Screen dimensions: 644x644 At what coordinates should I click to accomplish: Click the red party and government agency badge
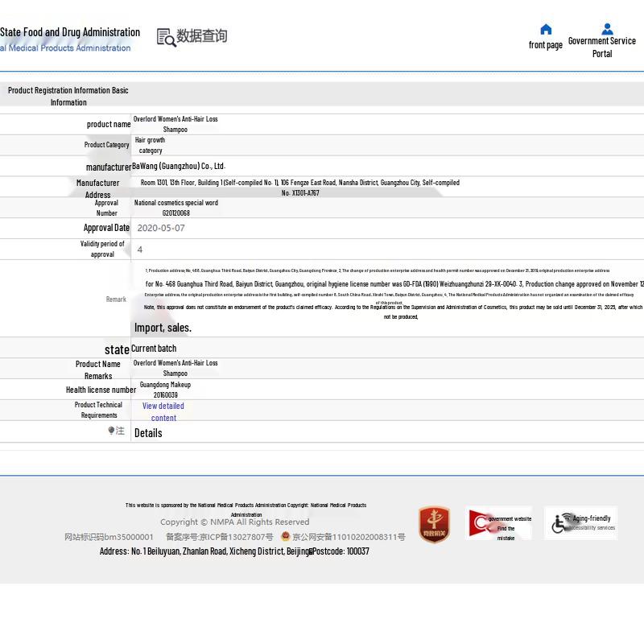[x=434, y=524]
